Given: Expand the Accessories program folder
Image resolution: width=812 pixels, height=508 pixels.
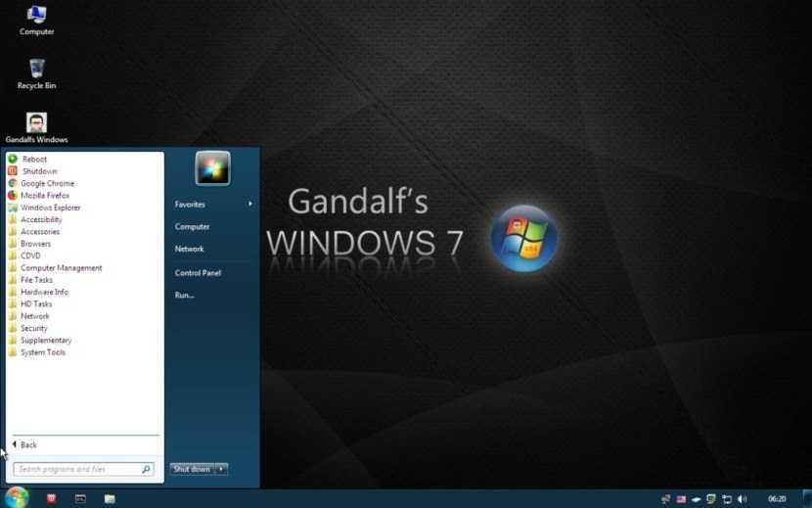Looking at the screenshot, I should 40,232.
